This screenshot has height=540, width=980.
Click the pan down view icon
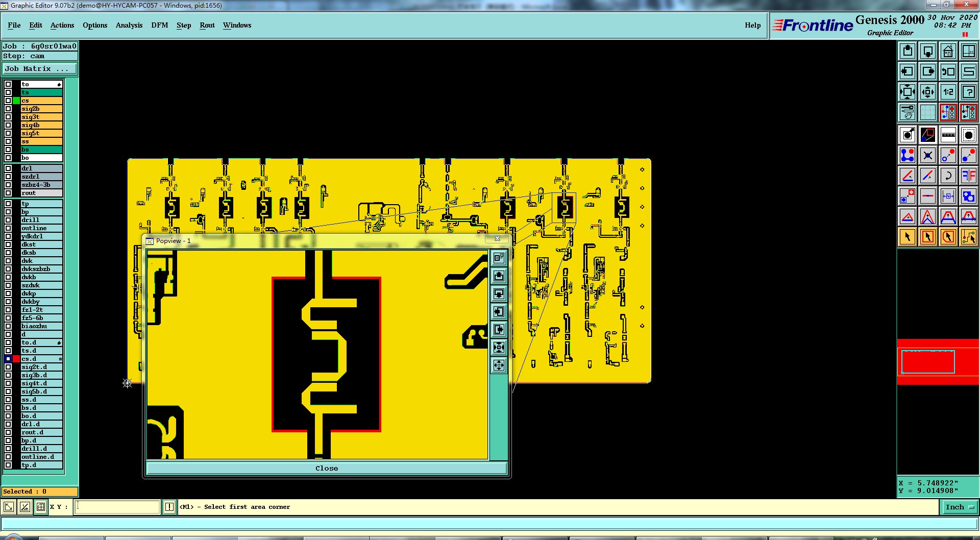tap(928, 51)
